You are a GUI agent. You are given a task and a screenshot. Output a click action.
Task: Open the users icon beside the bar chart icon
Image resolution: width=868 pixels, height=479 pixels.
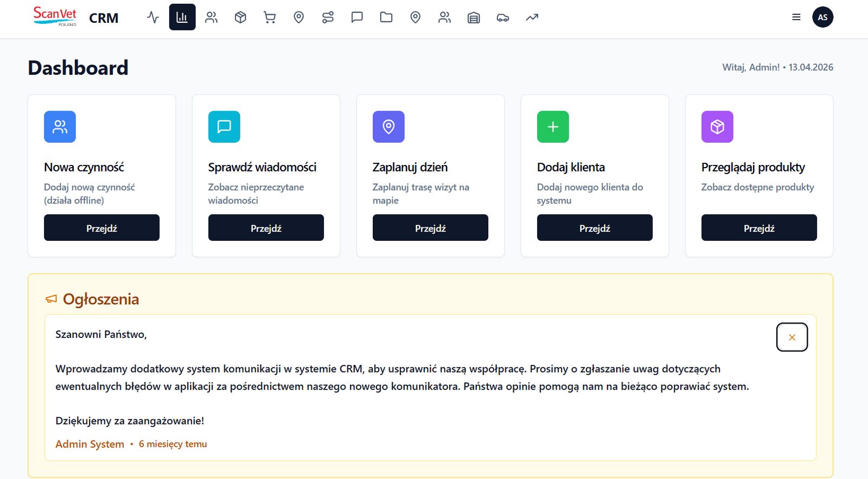coord(212,17)
